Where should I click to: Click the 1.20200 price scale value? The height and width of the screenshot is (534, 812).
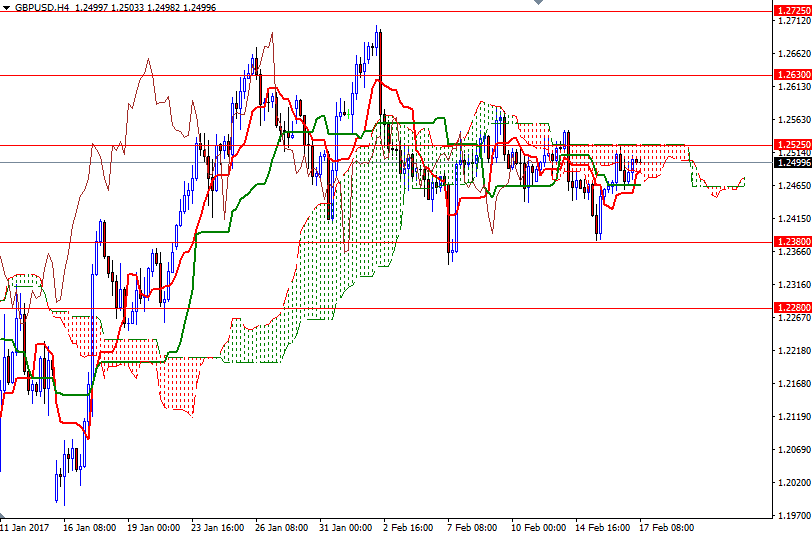[x=794, y=483]
